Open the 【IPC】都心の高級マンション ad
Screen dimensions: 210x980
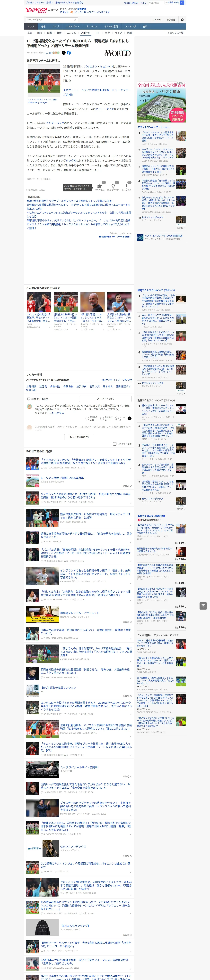[58, 688]
